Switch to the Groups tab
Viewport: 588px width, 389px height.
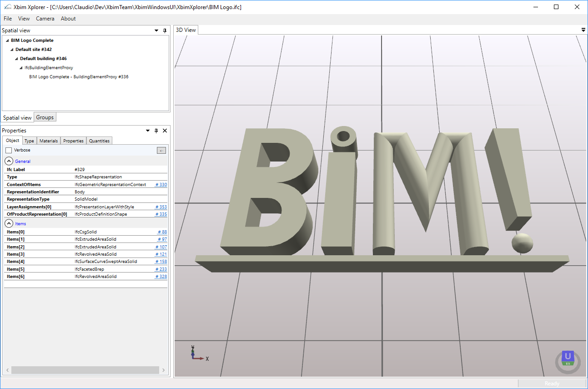(x=45, y=117)
